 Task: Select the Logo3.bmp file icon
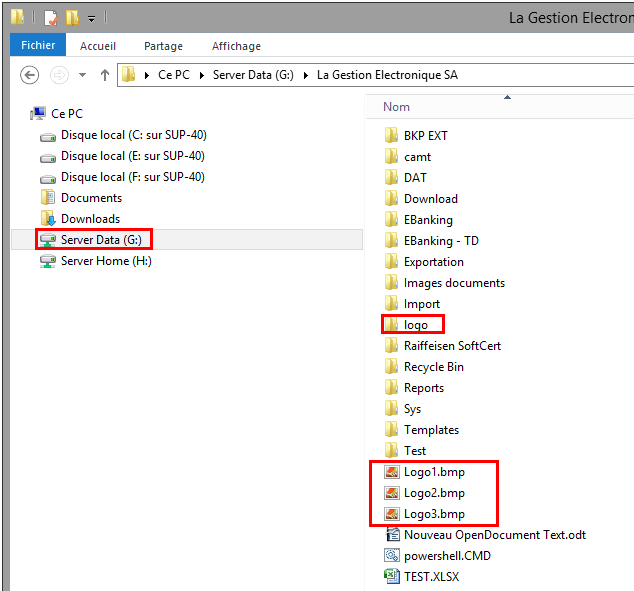[x=392, y=514]
